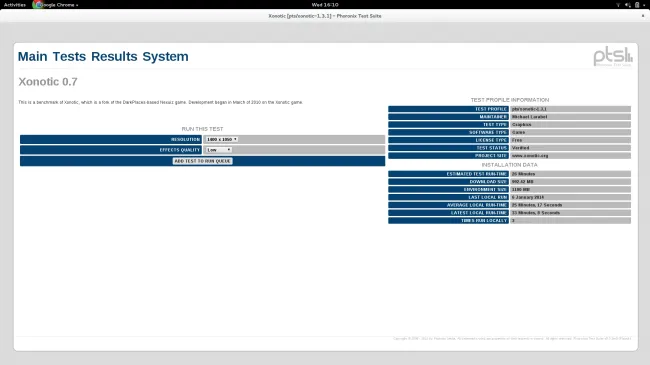The image size is (650, 365).
Task: Open the www.xonotic.org project site link
Action: [x=530, y=156]
